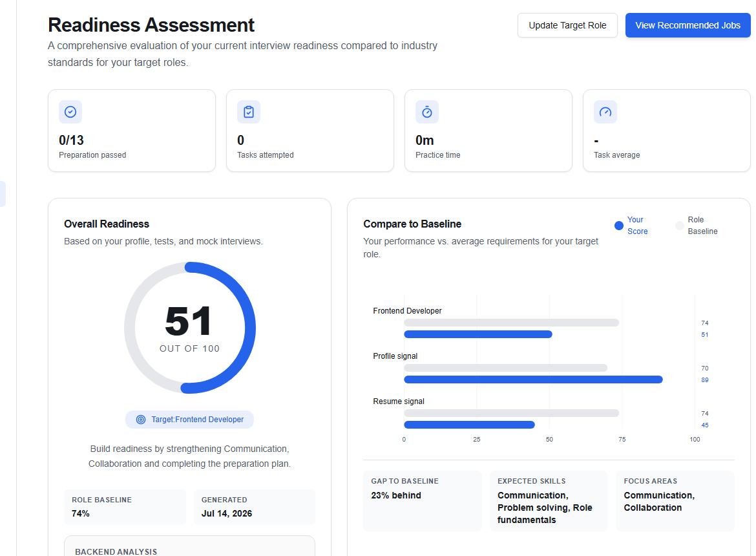Click the Your Score legend label
The image size is (756, 556).
(x=637, y=225)
